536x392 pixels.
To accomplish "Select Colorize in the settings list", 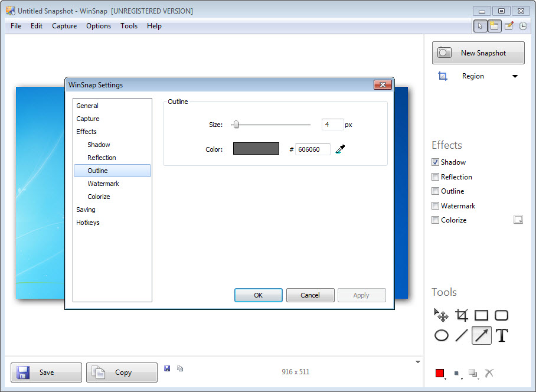I will (x=99, y=197).
